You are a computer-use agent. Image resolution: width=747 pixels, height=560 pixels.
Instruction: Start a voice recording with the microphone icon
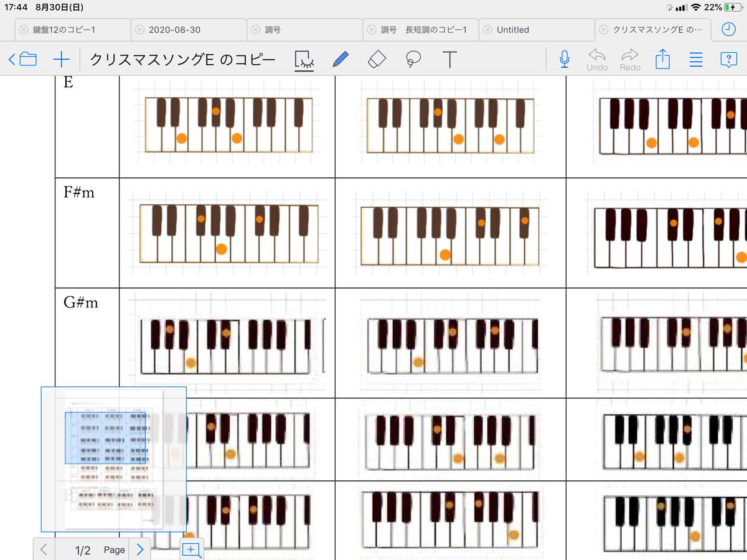click(564, 59)
